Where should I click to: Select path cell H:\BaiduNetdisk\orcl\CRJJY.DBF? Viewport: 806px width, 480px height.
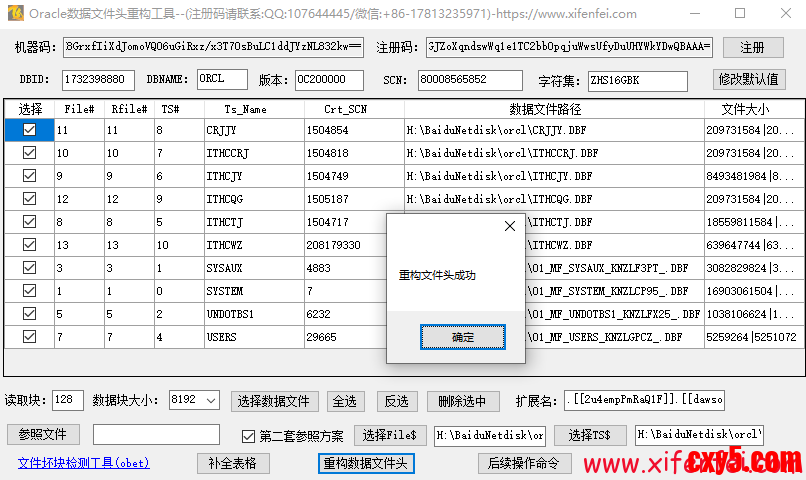pyautogui.click(x=554, y=130)
